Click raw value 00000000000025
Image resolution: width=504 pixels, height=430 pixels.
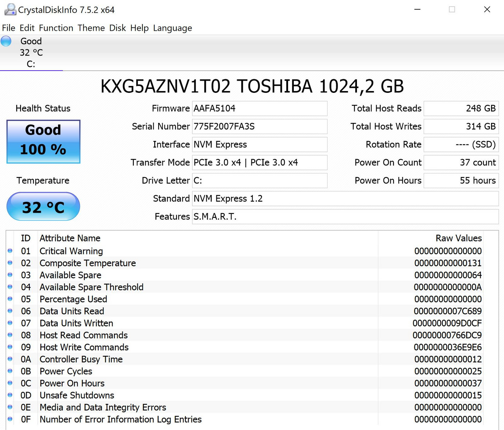448,371
